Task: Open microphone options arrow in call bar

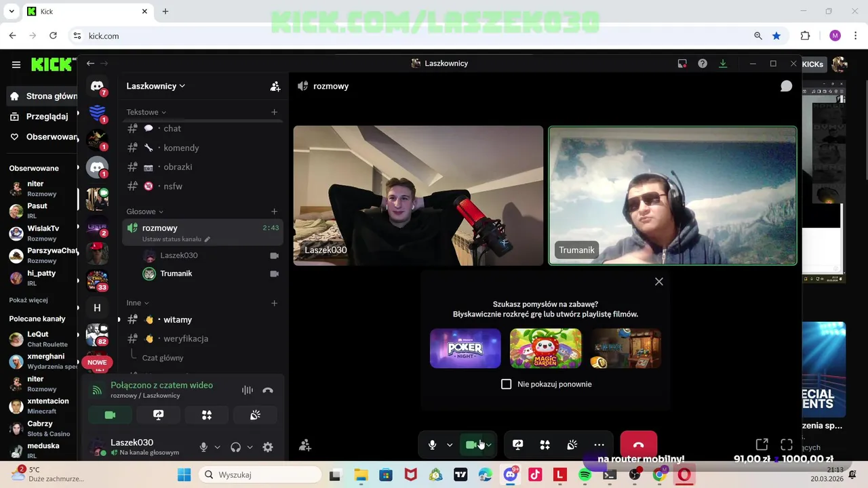Action: point(449,445)
